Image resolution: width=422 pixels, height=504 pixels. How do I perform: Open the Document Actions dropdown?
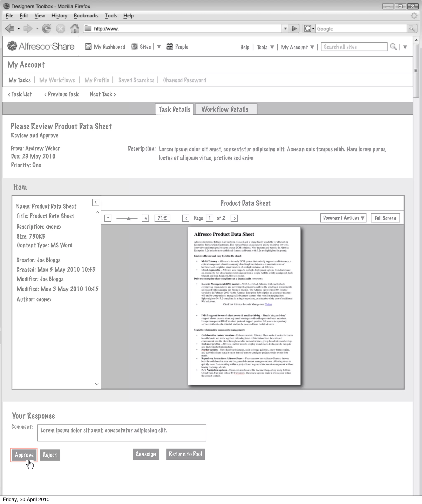point(343,218)
